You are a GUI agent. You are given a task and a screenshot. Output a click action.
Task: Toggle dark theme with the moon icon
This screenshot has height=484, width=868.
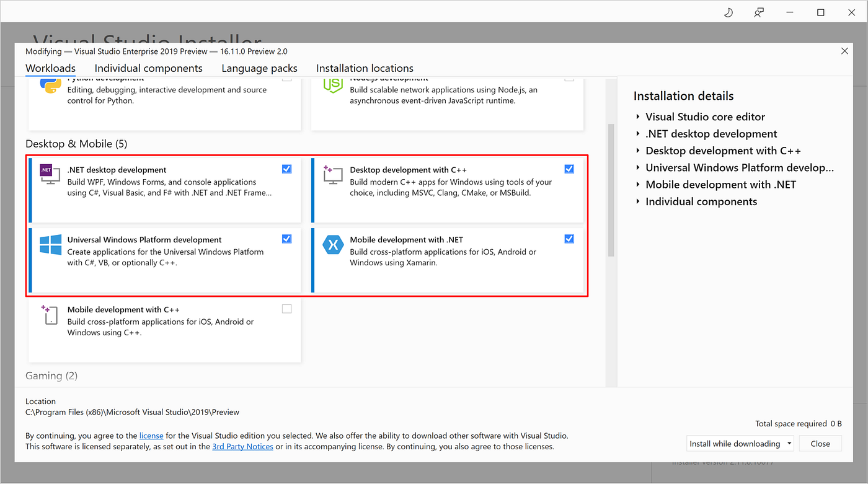click(728, 12)
